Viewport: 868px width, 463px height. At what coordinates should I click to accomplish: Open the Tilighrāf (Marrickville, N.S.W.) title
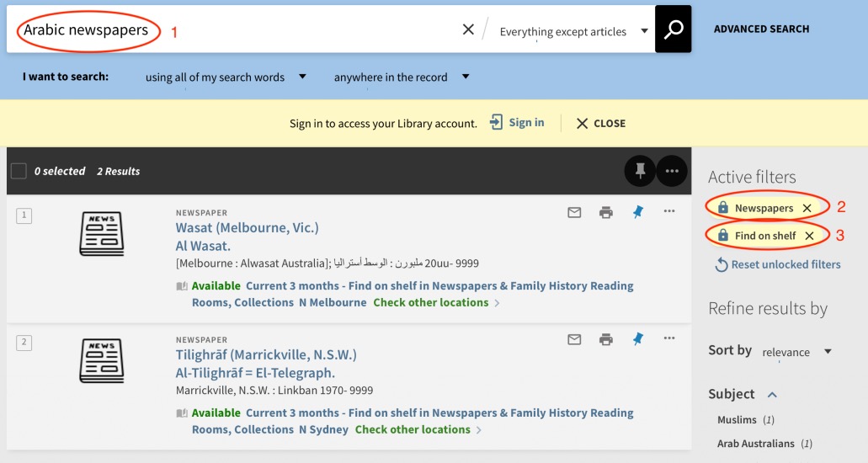coord(266,354)
